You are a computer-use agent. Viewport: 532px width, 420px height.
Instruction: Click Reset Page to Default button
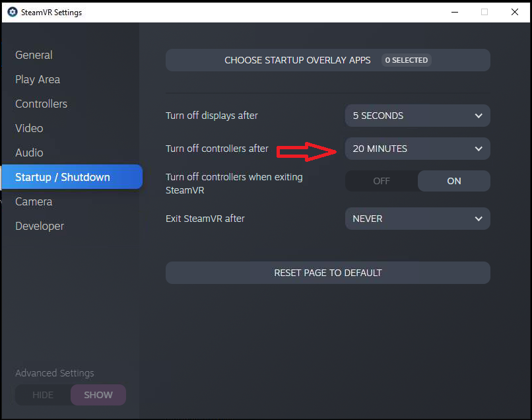327,273
